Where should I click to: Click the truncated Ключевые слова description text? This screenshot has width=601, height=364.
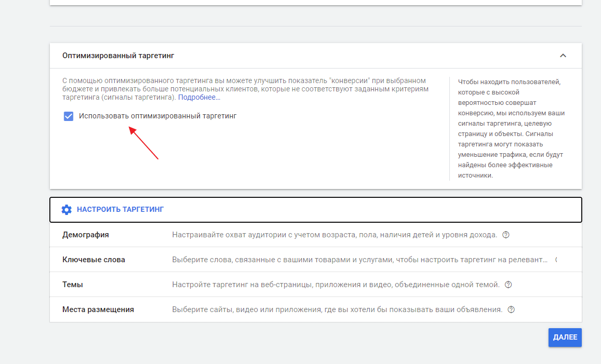(x=359, y=260)
